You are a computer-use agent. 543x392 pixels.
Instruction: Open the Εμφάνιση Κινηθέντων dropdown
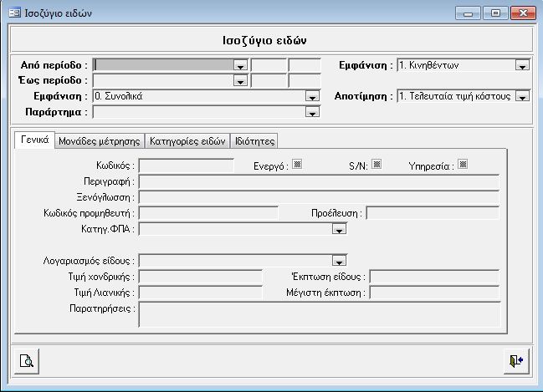click(x=522, y=65)
